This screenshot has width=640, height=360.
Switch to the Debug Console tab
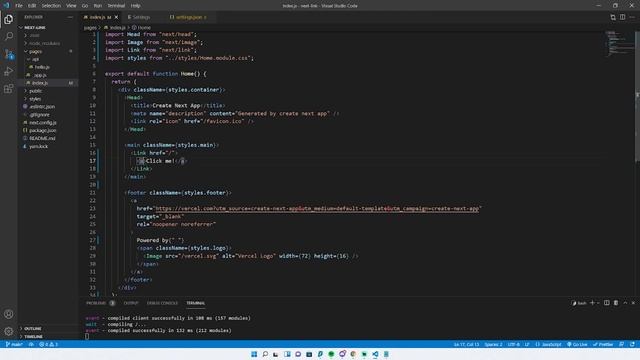[x=162, y=303]
